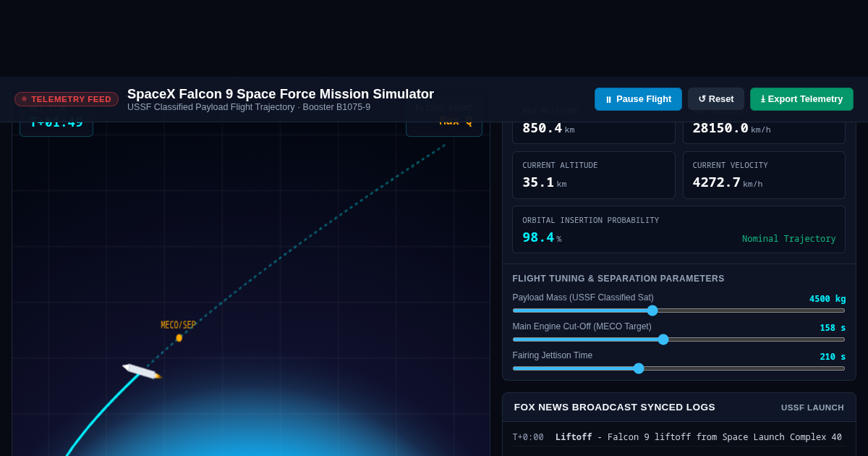Click the SpaceX Falcon 9 simulator title
The width and height of the screenshot is (868, 456).
(281, 94)
